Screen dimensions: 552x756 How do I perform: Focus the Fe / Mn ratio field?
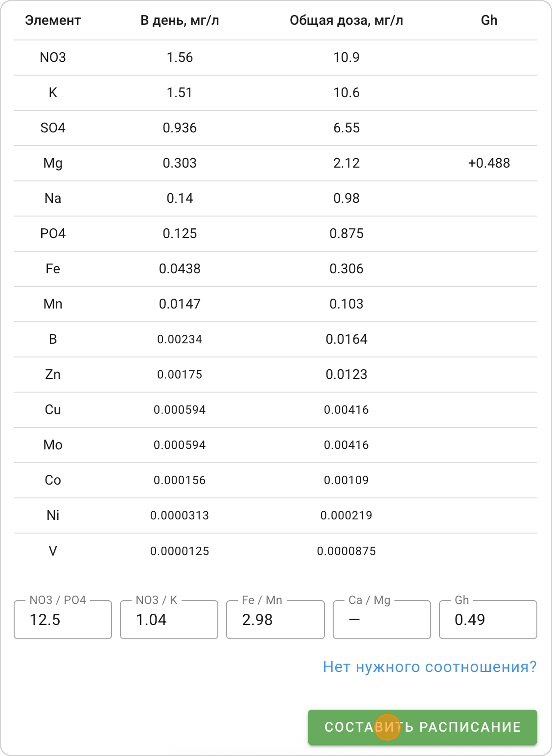pyautogui.click(x=275, y=620)
